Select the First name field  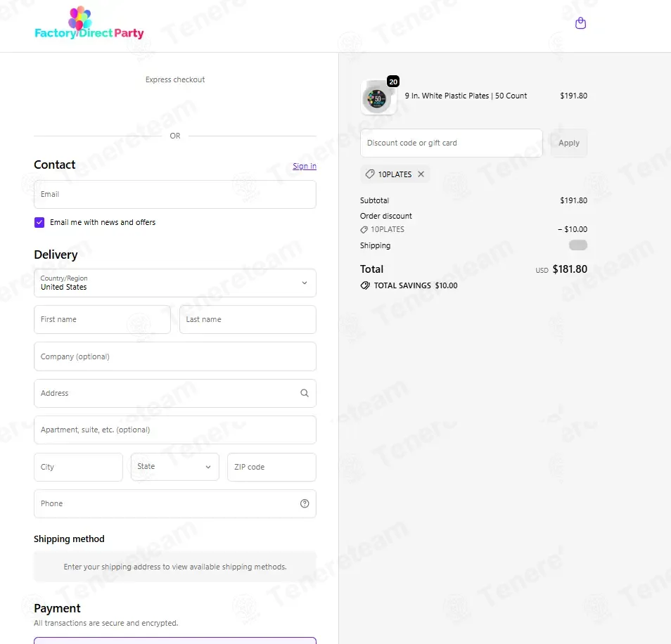102,319
